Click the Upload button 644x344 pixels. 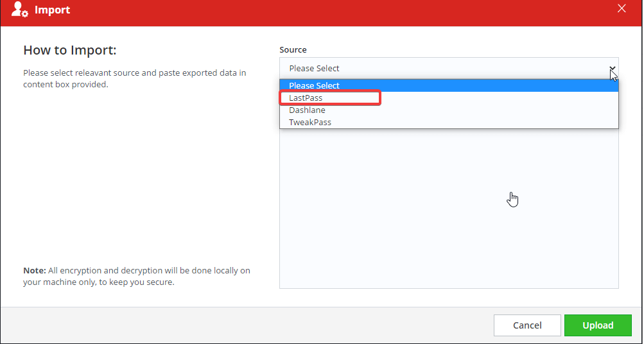598,325
